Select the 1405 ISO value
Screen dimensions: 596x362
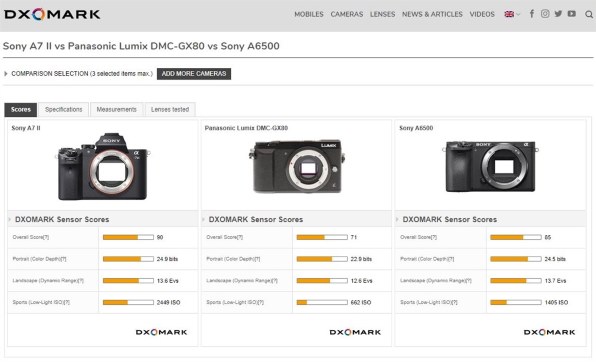coord(556,302)
